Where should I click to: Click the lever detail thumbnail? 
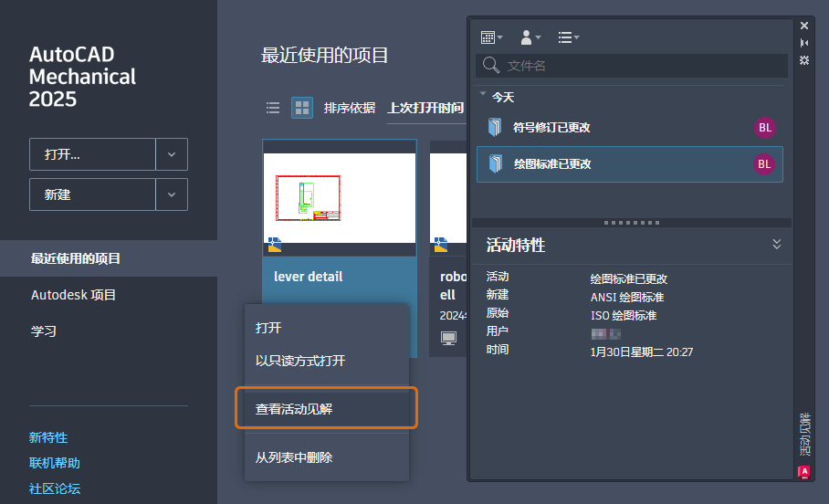(340, 198)
